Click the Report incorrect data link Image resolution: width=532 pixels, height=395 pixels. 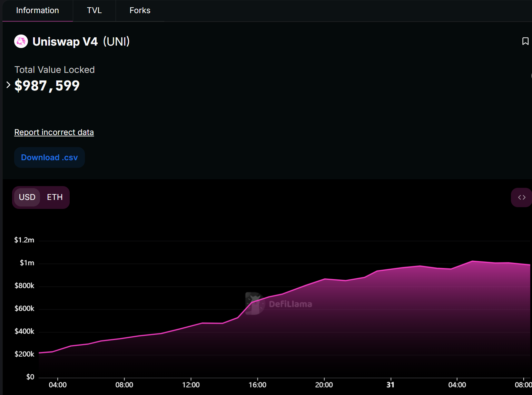point(54,132)
